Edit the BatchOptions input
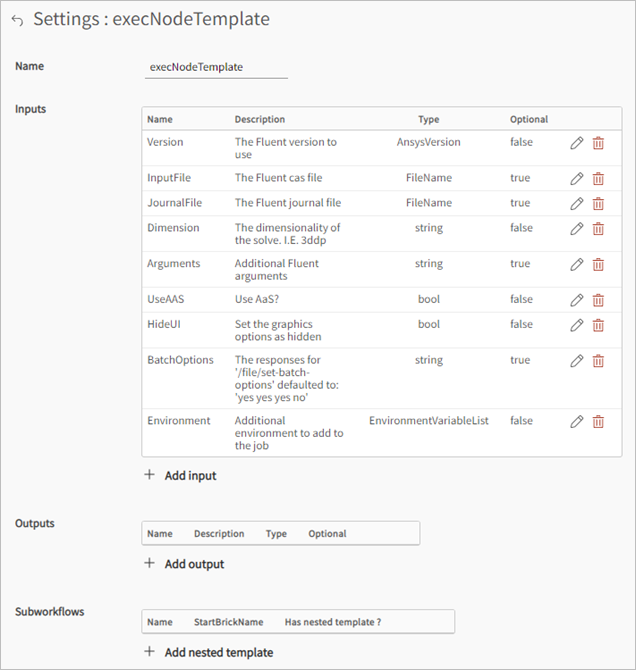The width and height of the screenshot is (636, 670). click(577, 361)
